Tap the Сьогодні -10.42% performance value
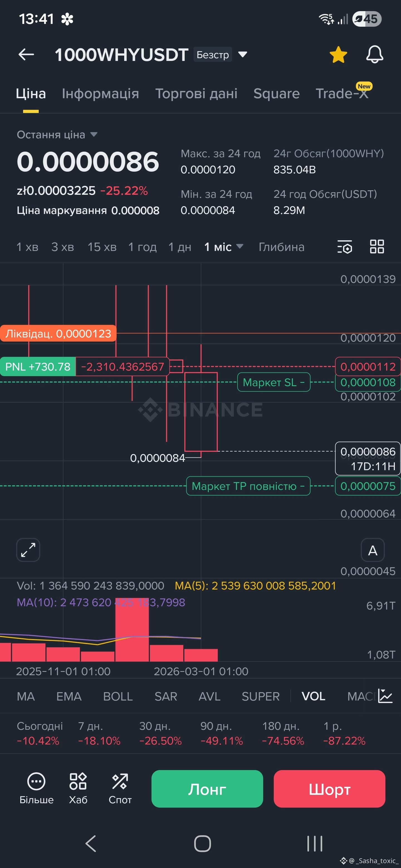401x868 pixels. pos(40,733)
